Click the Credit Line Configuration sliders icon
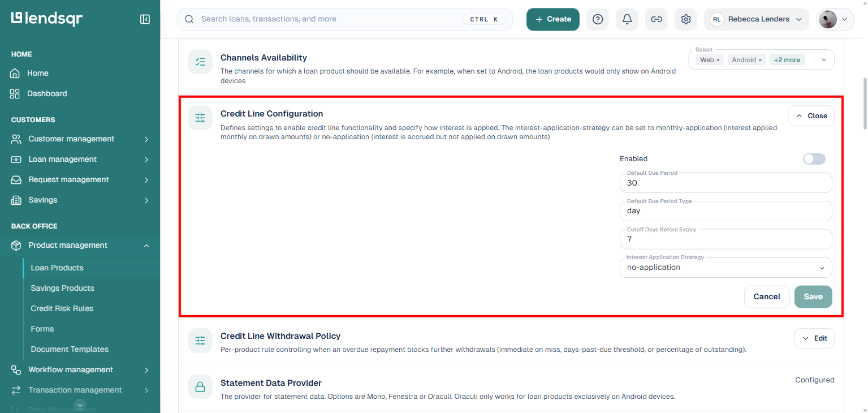The width and height of the screenshot is (868, 413). pyautogui.click(x=200, y=118)
